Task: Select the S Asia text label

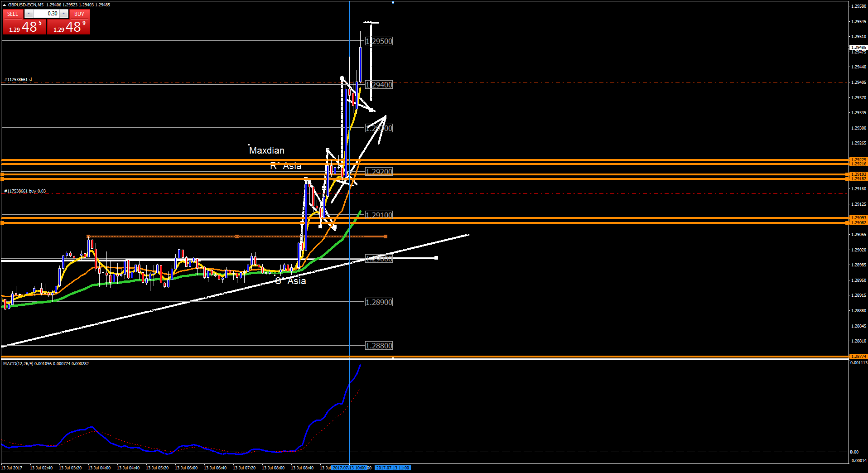Action: 291,281
